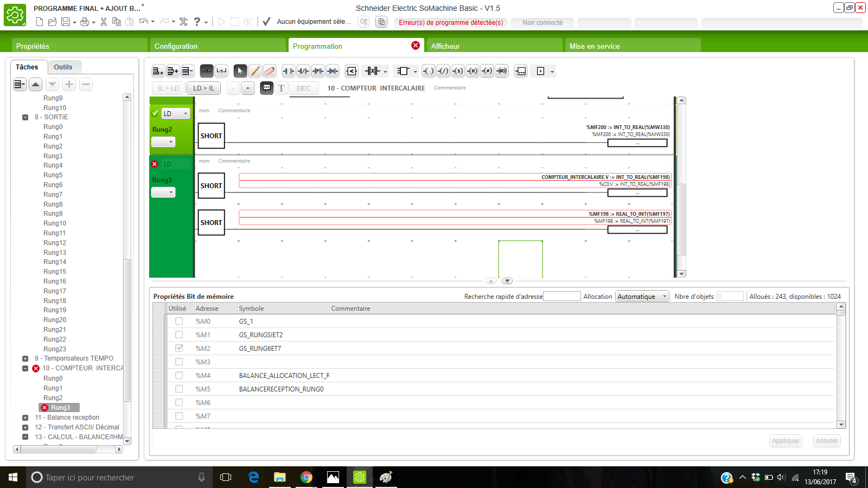Screen dimensions: 868x488
Task: Check the Utilisé box for %M0
Action: [x=179, y=321]
